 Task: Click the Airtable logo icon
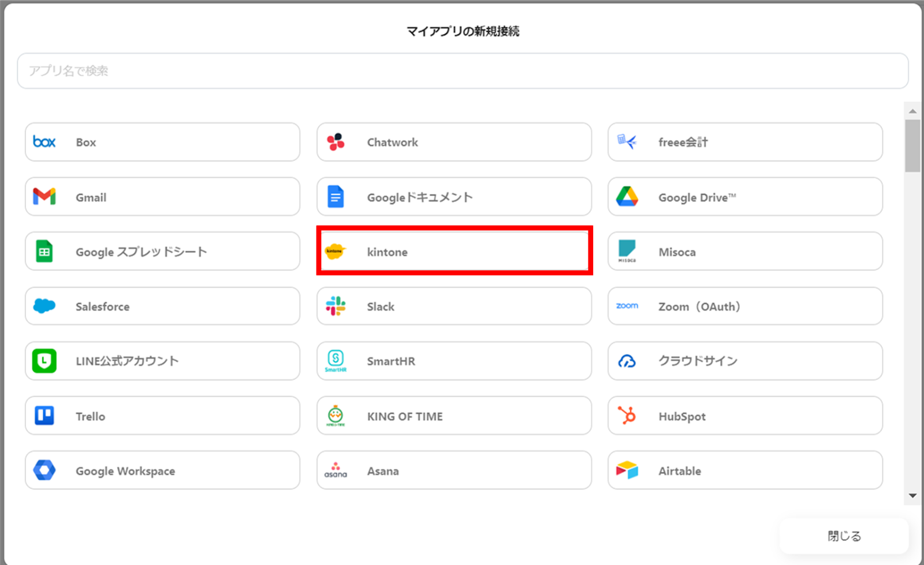click(x=627, y=470)
